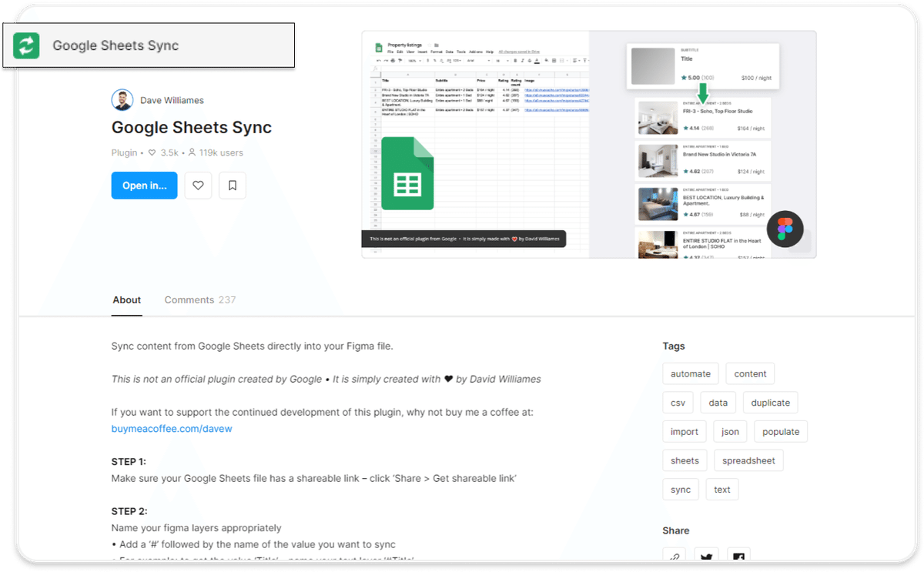Click the STEP 1: heading text

point(129,462)
